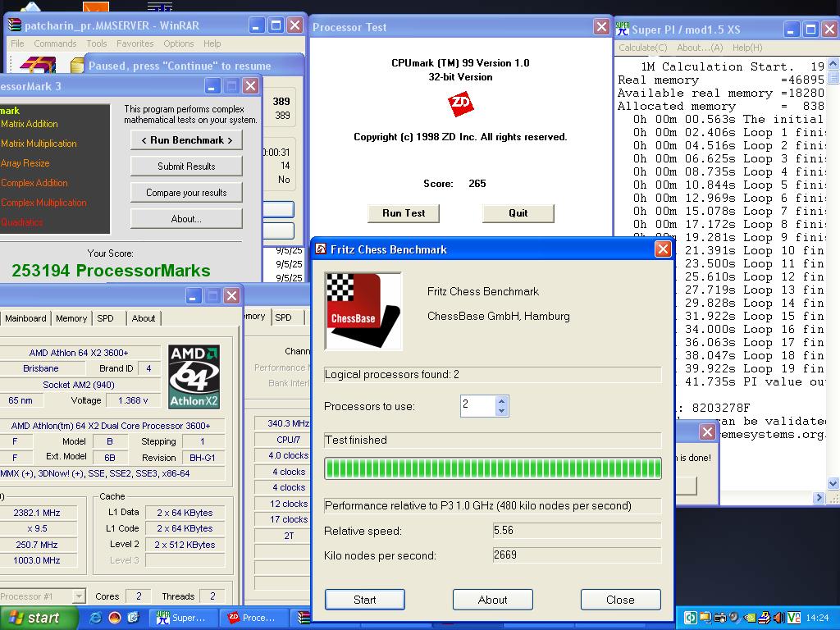Click the green V2 icon in the system tray
The width and height of the screenshot is (840, 630).
pos(794,618)
